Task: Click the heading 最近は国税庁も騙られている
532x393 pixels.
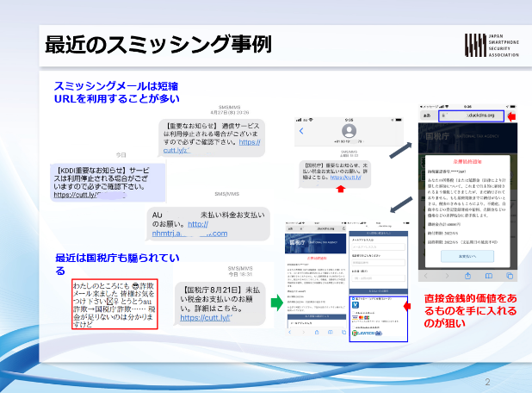Action: point(117,265)
